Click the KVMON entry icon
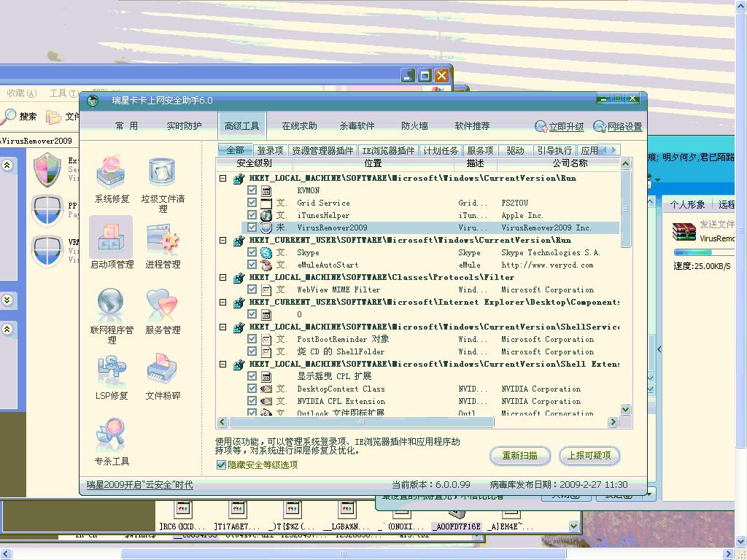 [266, 190]
